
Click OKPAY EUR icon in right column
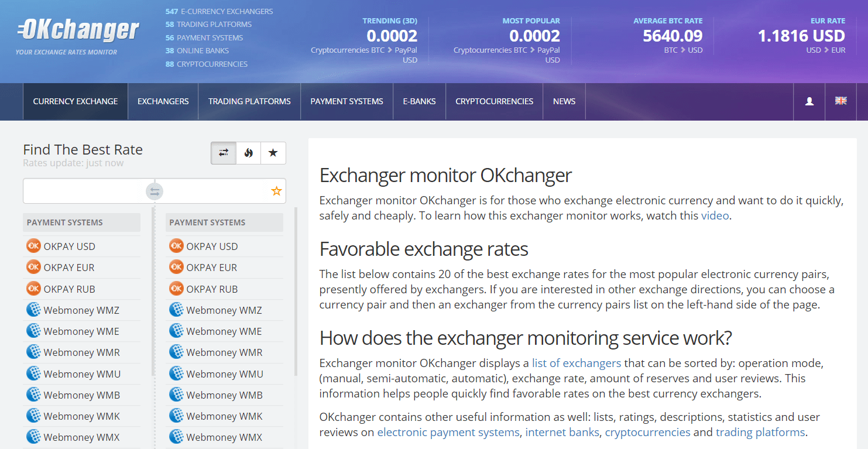[x=176, y=267]
